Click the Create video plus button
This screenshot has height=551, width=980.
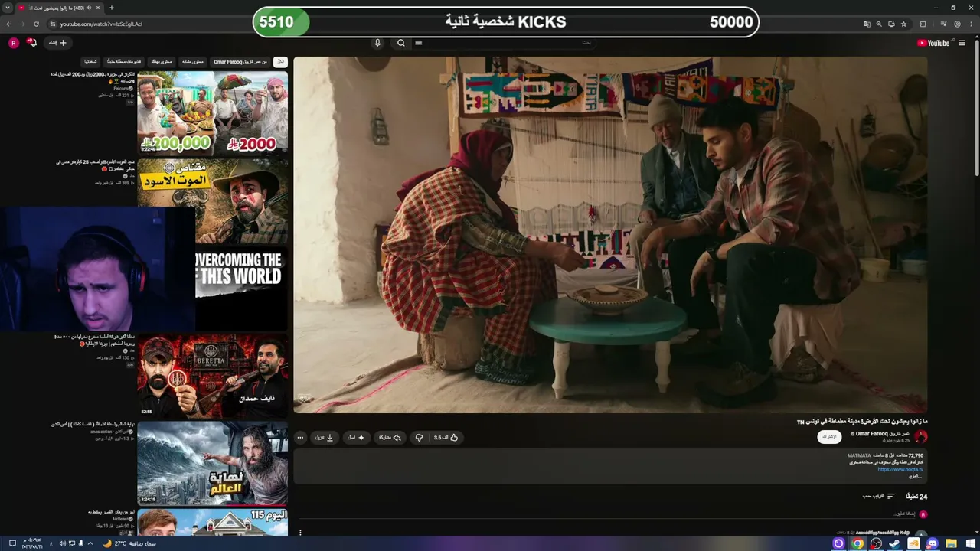click(57, 43)
